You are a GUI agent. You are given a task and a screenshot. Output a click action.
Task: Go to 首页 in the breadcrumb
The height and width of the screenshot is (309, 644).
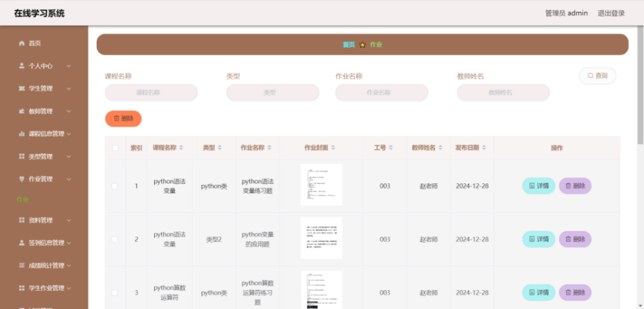click(x=349, y=45)
